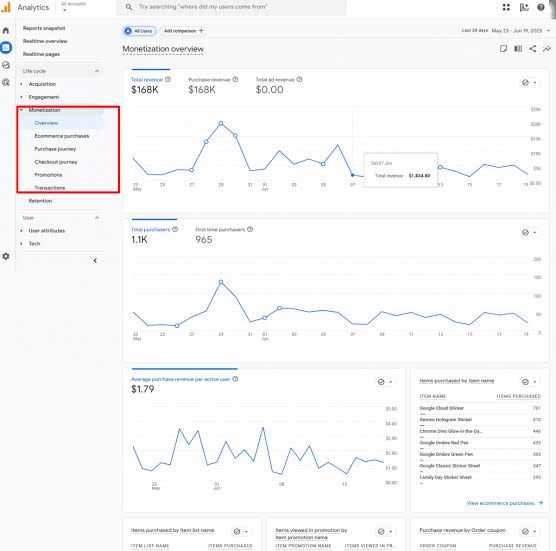Open Ecommerce purchases report
Viewport: 556px width, 551px height.
(62, 136)
